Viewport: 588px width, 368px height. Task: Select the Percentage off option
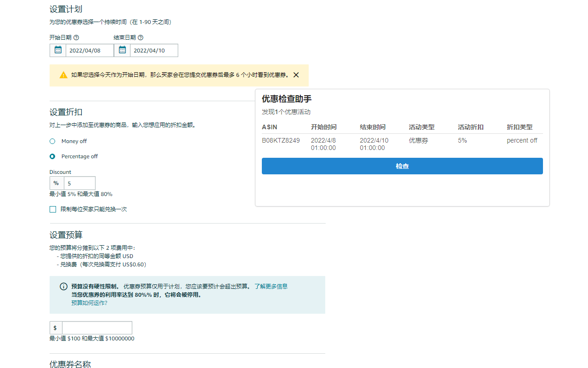pos(52,156)
